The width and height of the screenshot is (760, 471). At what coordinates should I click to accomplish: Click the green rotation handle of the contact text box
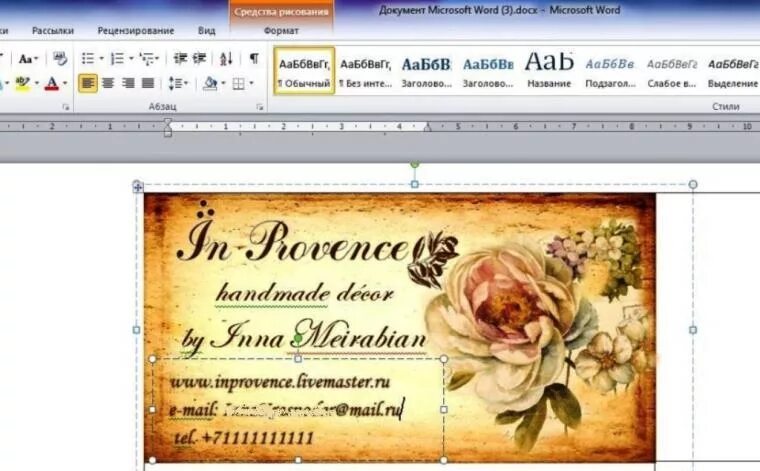(298, 338)
